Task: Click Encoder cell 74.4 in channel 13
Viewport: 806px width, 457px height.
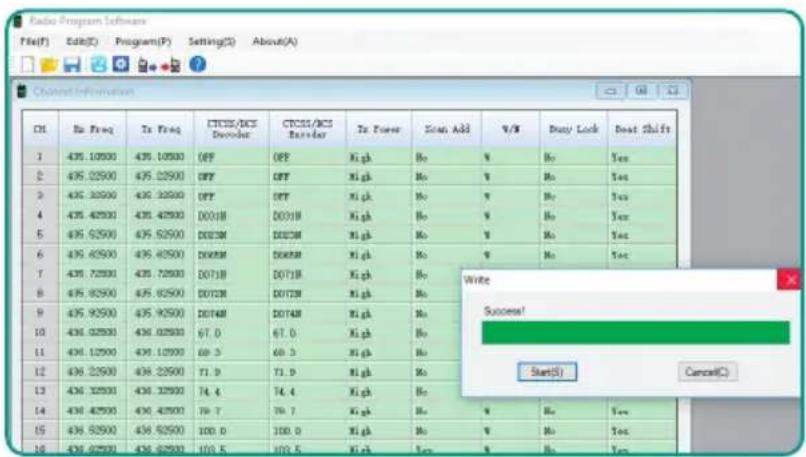Action: tap(307, 391)
